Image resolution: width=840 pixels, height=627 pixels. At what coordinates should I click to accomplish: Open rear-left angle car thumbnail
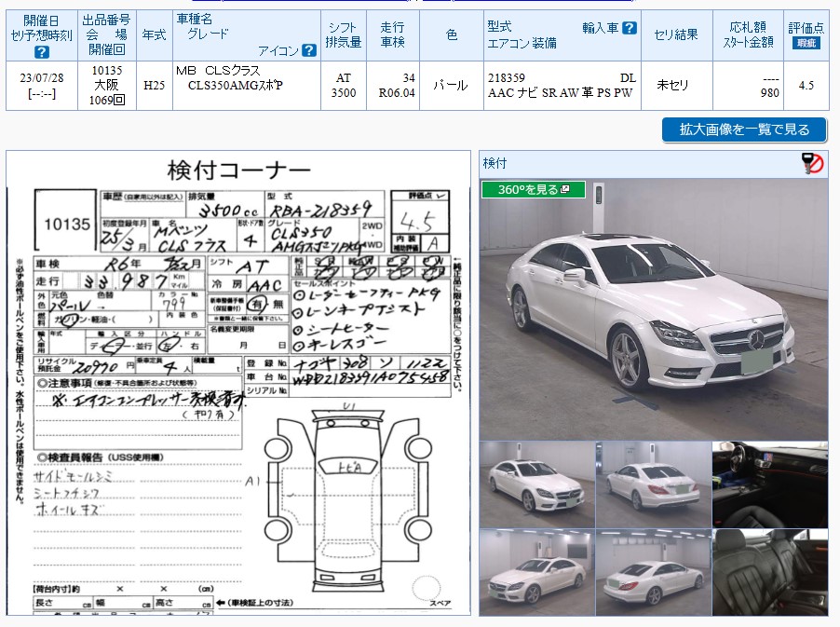pos(654,484)
